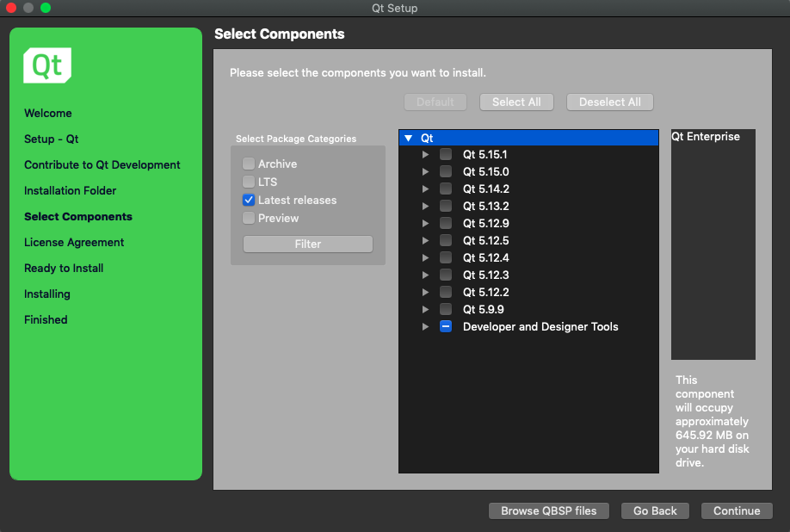Screen dimensions: 790x532
Task: Click the Select All button
Action: [516, 102]
